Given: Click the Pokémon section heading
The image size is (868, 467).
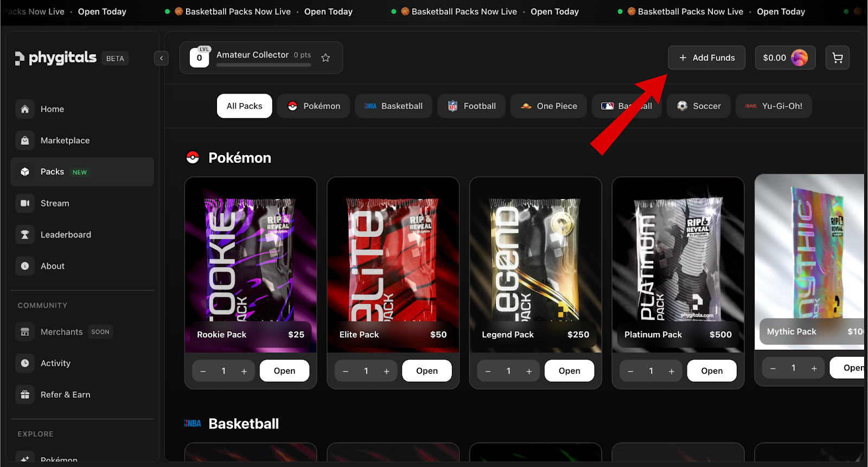Looking at the screenshot, I should point(240,158).
